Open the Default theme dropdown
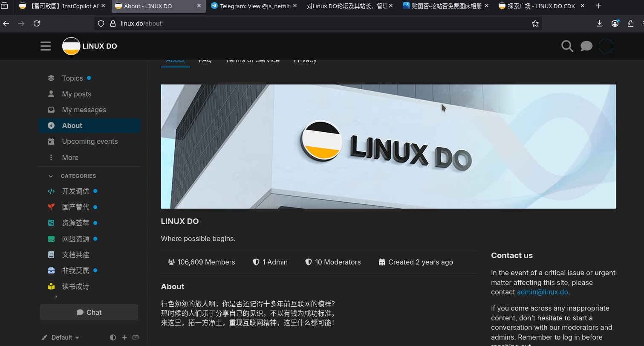 pos(61,337)
